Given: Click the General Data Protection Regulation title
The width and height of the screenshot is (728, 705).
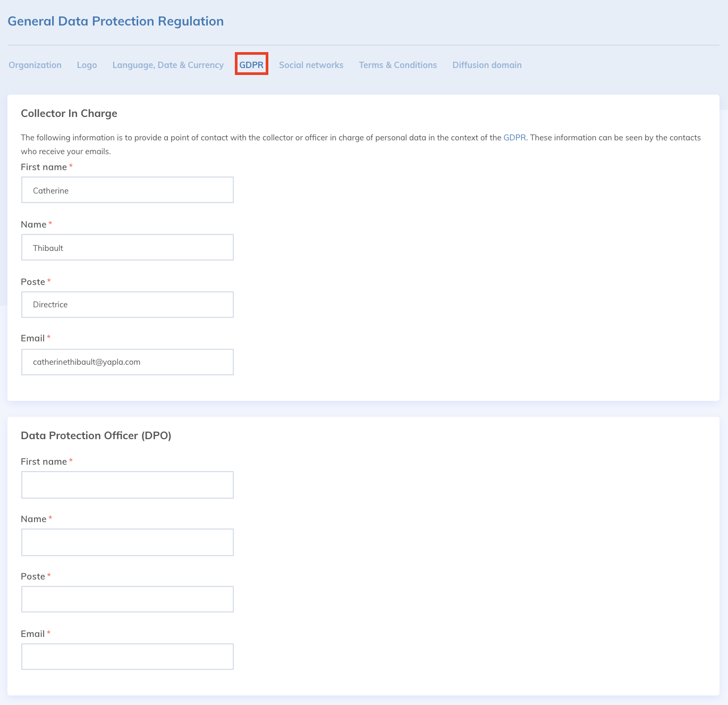Looking at the screenshot, I should click(115, 21).
